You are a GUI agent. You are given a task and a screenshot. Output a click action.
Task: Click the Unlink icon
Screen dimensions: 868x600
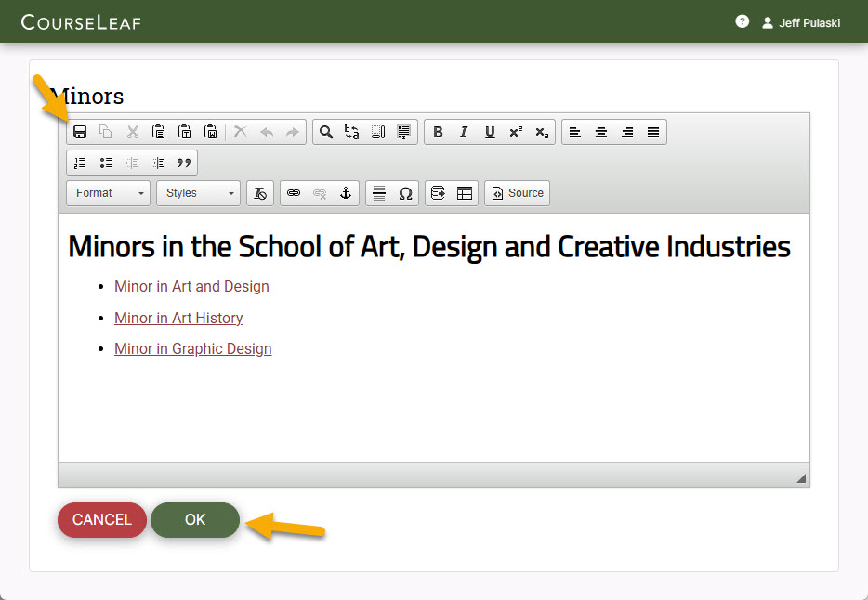pyautogui.click(x=320, y=193)
